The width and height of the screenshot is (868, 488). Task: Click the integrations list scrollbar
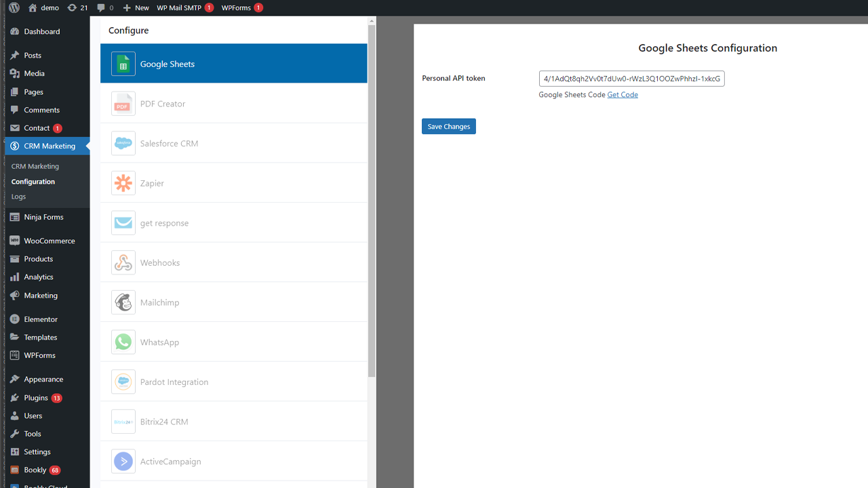[372, 201]
